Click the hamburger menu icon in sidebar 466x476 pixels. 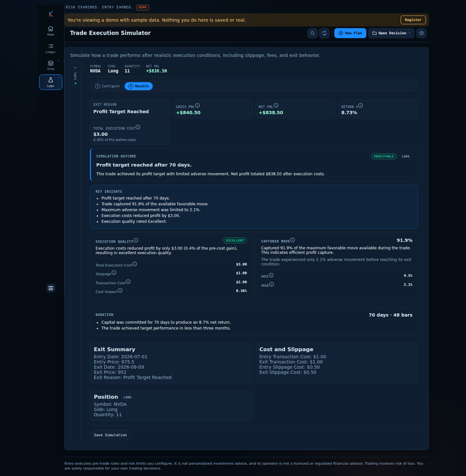tap(51, 288)
